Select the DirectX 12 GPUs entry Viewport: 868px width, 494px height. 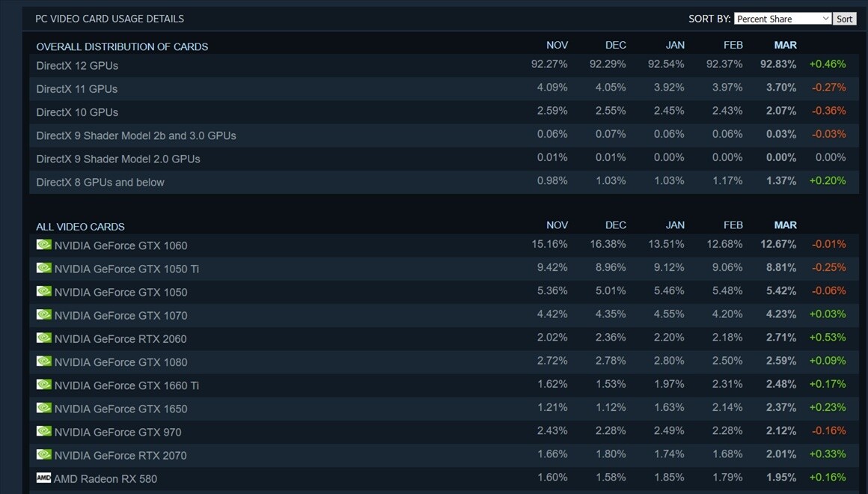coord(78,65)
